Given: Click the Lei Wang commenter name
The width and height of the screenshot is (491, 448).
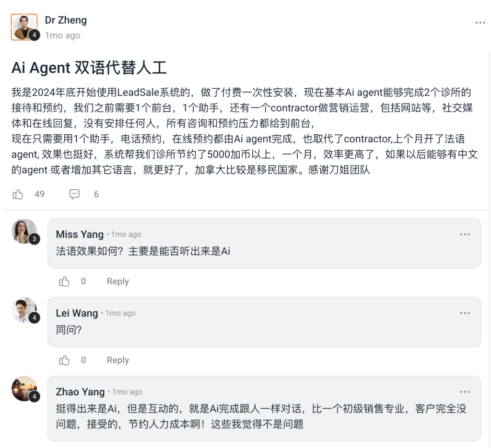Looking at the screenshot, I should (x=77, y=313).
